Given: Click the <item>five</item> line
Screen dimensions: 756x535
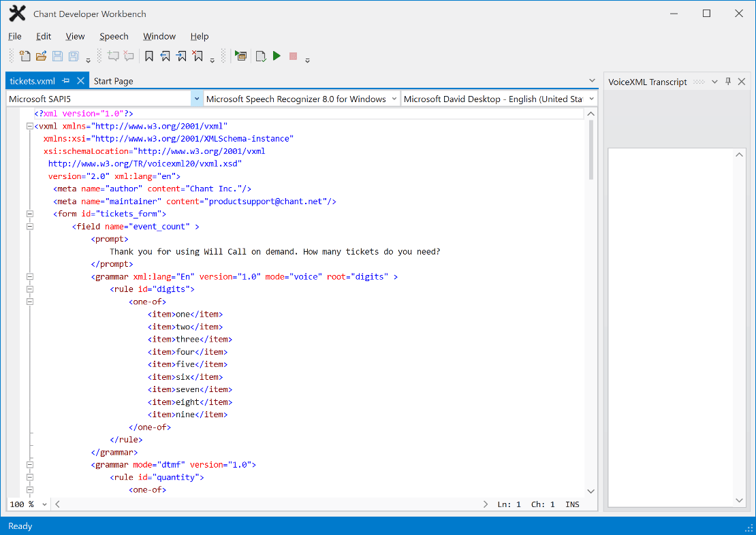Looking at the screenshot, I should [187, 364].
